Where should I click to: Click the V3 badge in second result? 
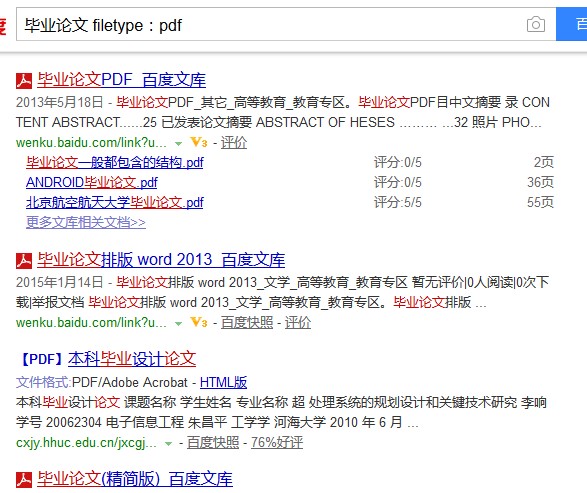pyautogui.click(x=198, y=322)
